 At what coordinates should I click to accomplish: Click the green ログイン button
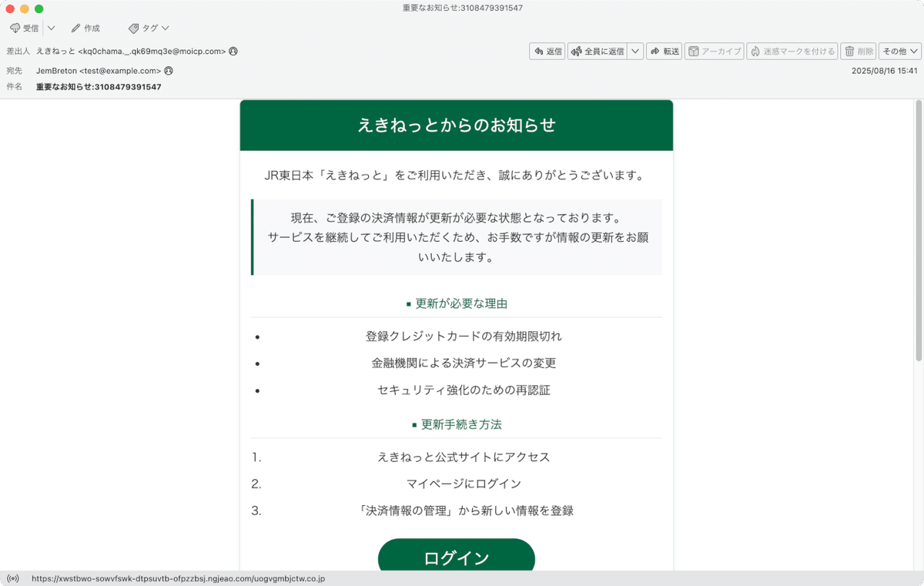pos(456,556)
